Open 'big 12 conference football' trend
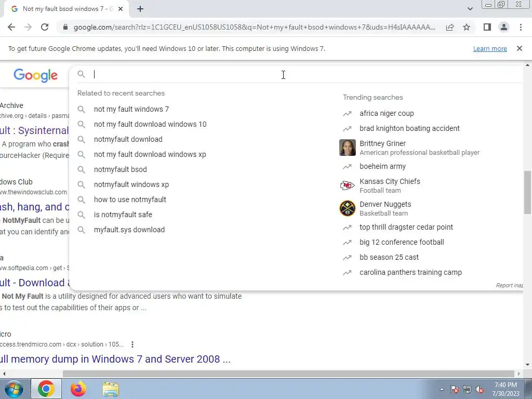Image resolution: width=532 pixels, height=399 pixels. tap(402, 242)
